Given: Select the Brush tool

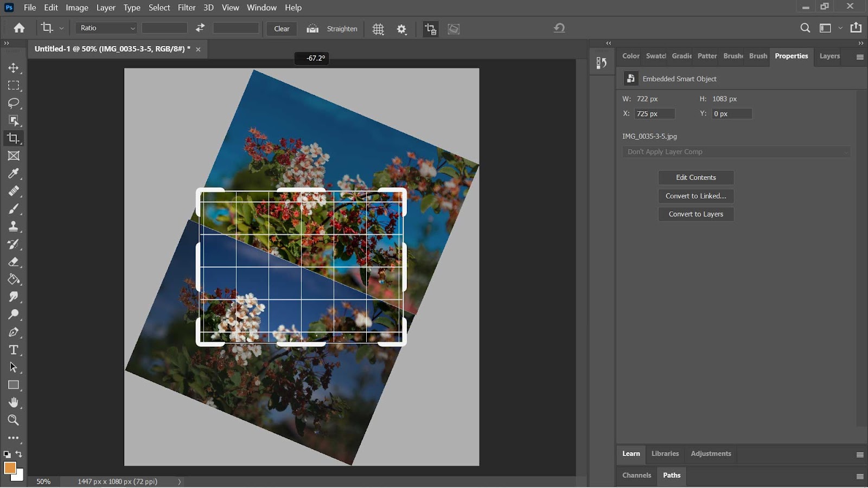Looking at the screenshot, I should [14, 209].
